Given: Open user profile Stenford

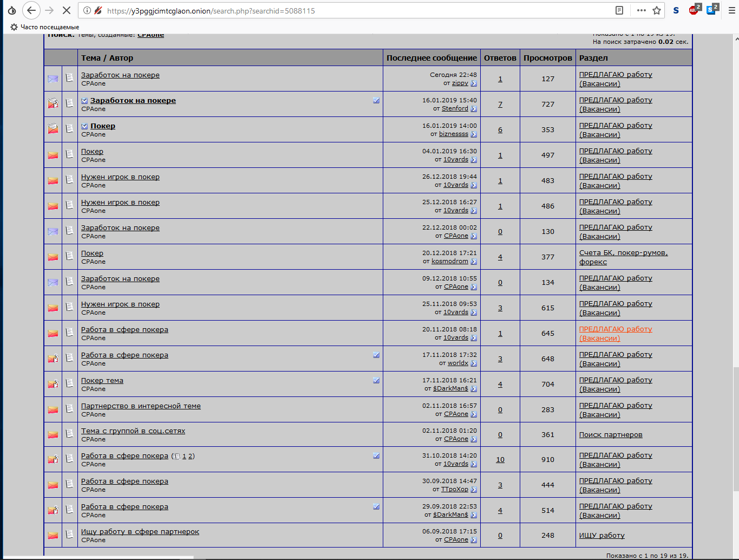Looking at the screenshot, I should [455, 108].
